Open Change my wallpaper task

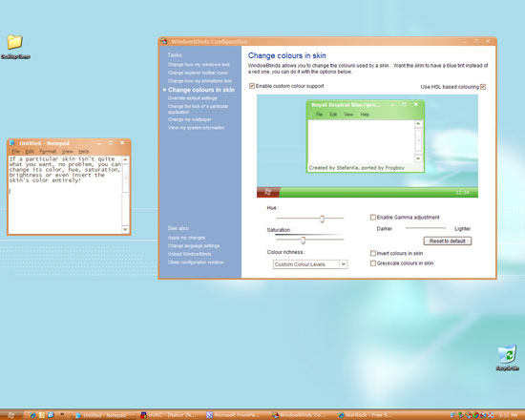(190, 119)
